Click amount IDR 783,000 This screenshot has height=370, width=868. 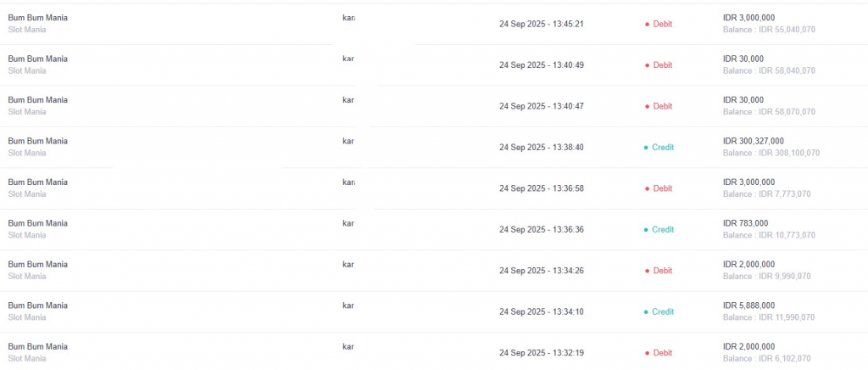click(745, 223)
